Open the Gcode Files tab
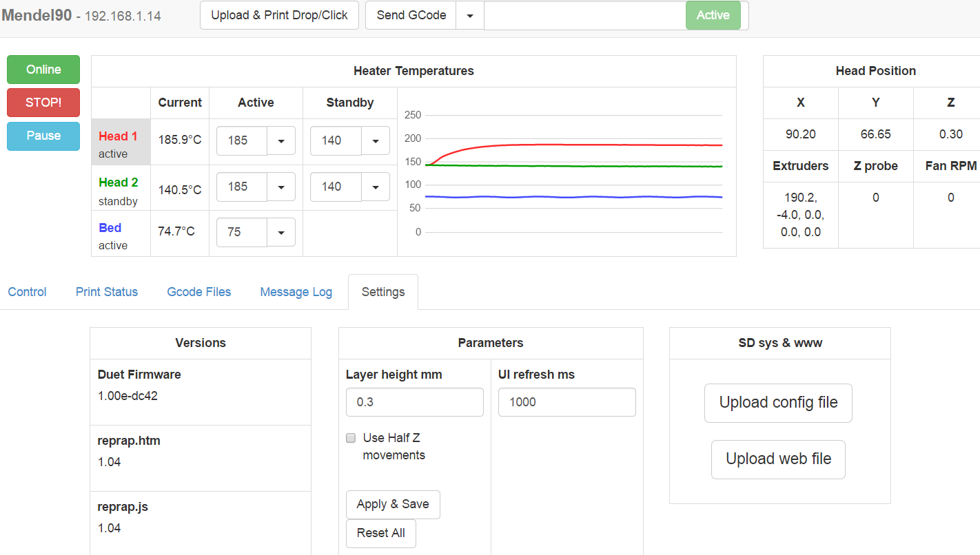 pyautogui.click(x=198, y=292)
